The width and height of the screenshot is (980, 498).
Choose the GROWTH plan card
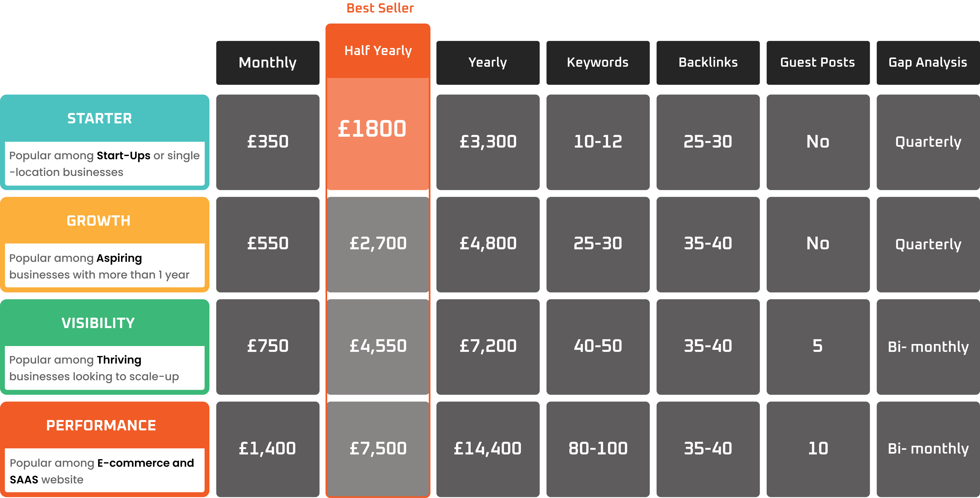click(x=105, y=245)
